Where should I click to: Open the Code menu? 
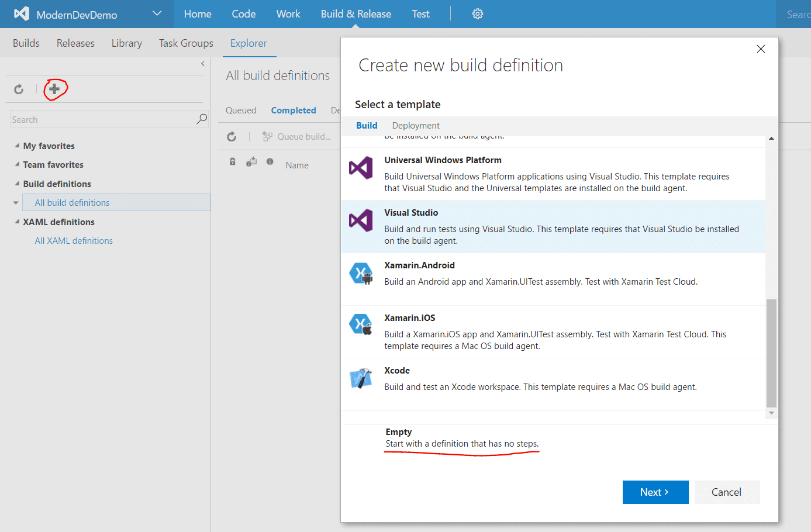coord(244,14)
